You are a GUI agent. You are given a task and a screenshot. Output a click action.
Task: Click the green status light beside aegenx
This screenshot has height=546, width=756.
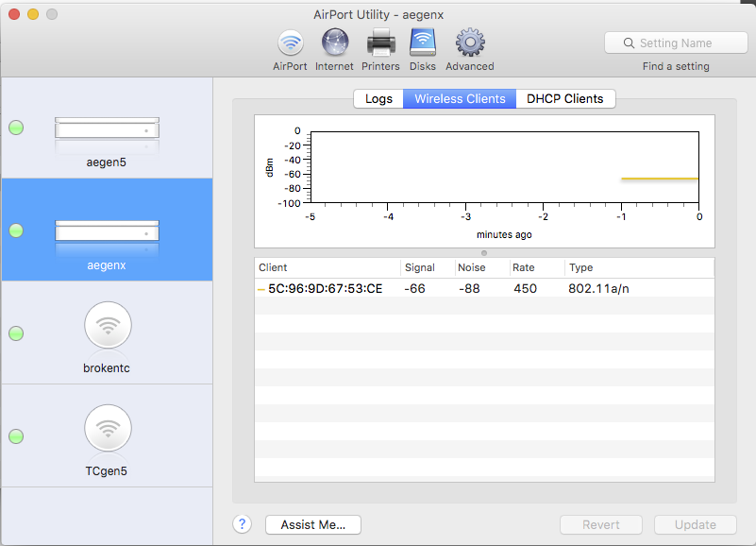pyautogui.click(x=16, y=230)
